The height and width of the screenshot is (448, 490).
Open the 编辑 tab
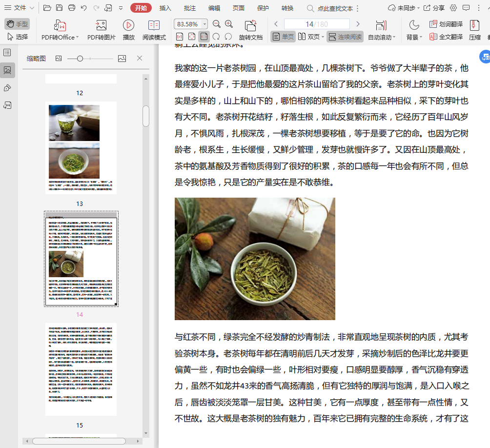pyautogui.click(x=214, y=8)
